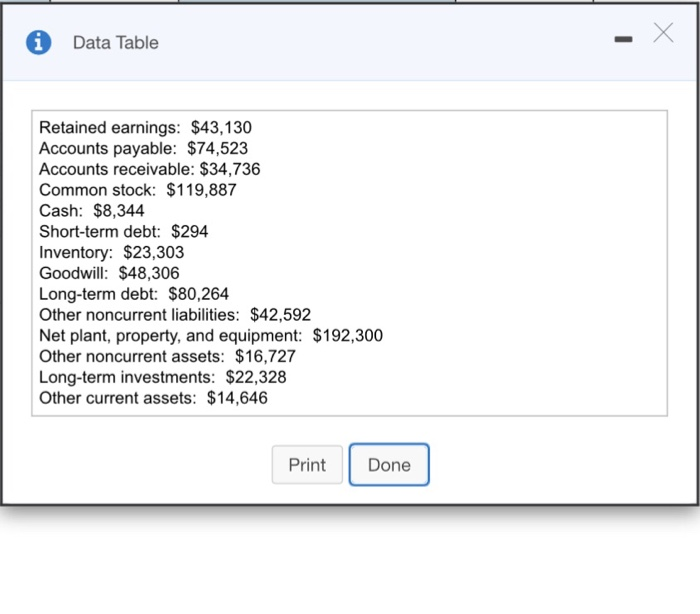
Task: Click the Data Table title text
Action: pyautogui.click(x=115, y=43)
